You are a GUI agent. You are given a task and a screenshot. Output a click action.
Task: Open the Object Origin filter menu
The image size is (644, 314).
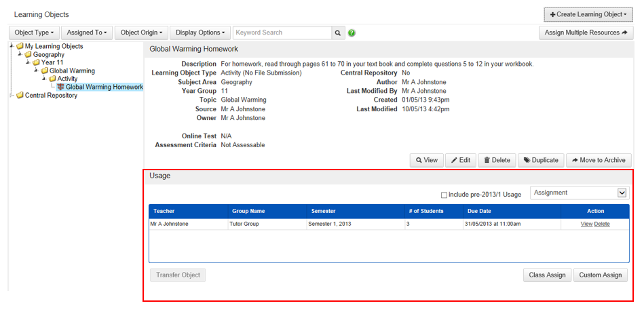141,33
